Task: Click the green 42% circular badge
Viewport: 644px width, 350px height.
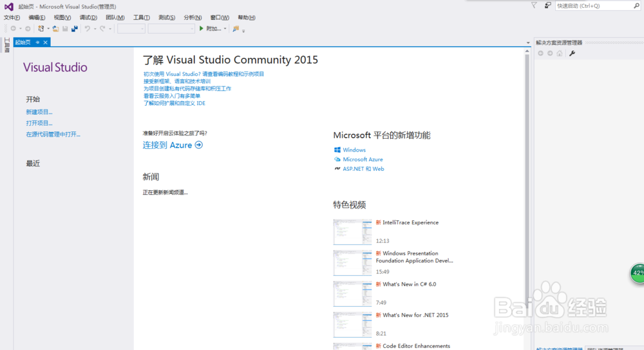Action: point(638,273)
